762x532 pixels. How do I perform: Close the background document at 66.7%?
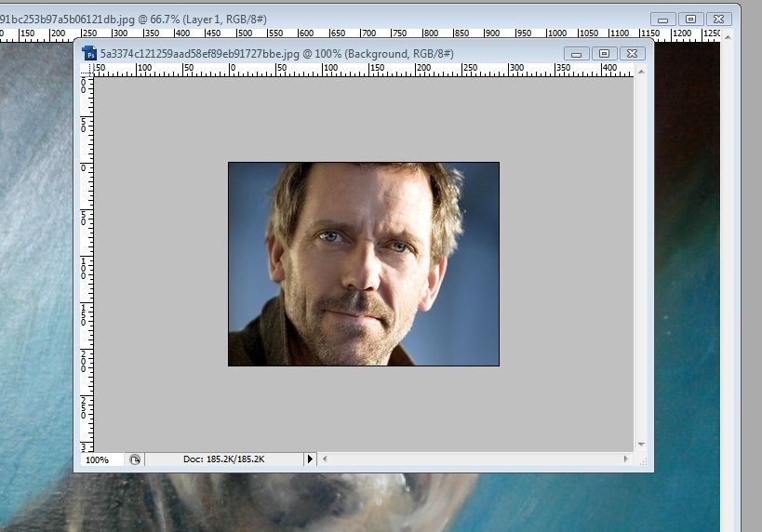tap(719, 19)
